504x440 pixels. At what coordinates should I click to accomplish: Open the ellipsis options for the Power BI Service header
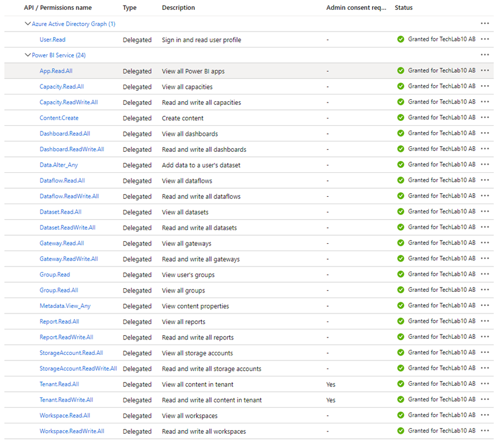[x=485, y=55]
